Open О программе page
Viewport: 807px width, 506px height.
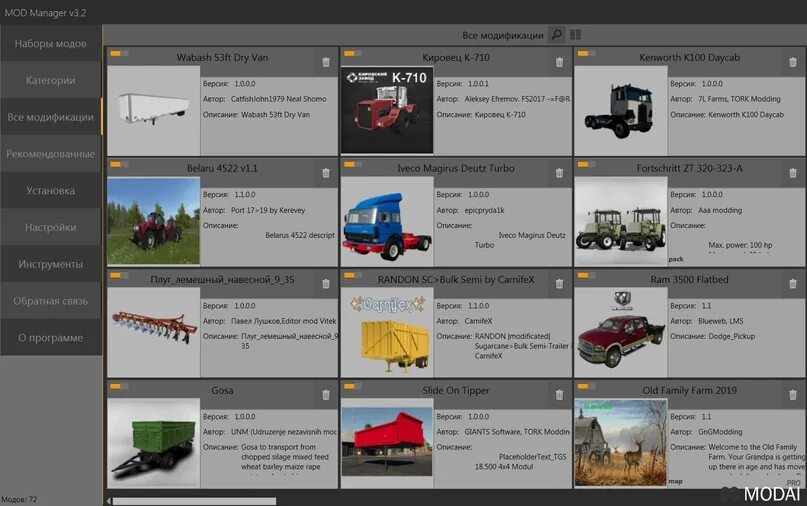click(x=50, y=338)
